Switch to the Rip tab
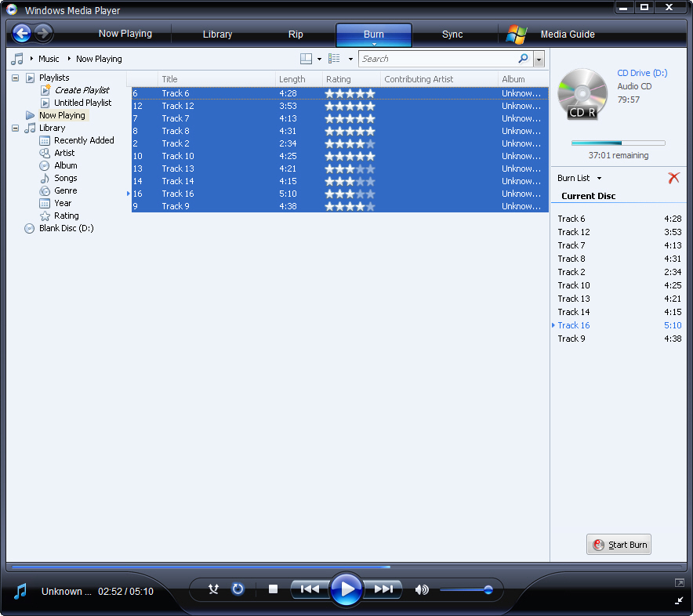 [296, 34]
